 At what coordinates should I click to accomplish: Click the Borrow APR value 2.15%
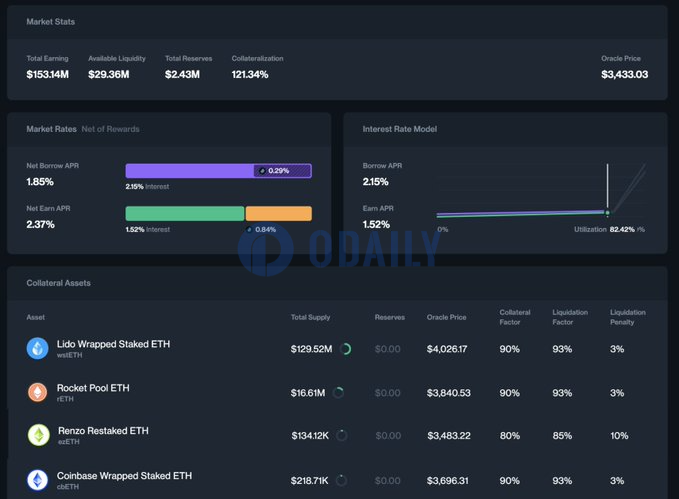click(x=375, y=181)
